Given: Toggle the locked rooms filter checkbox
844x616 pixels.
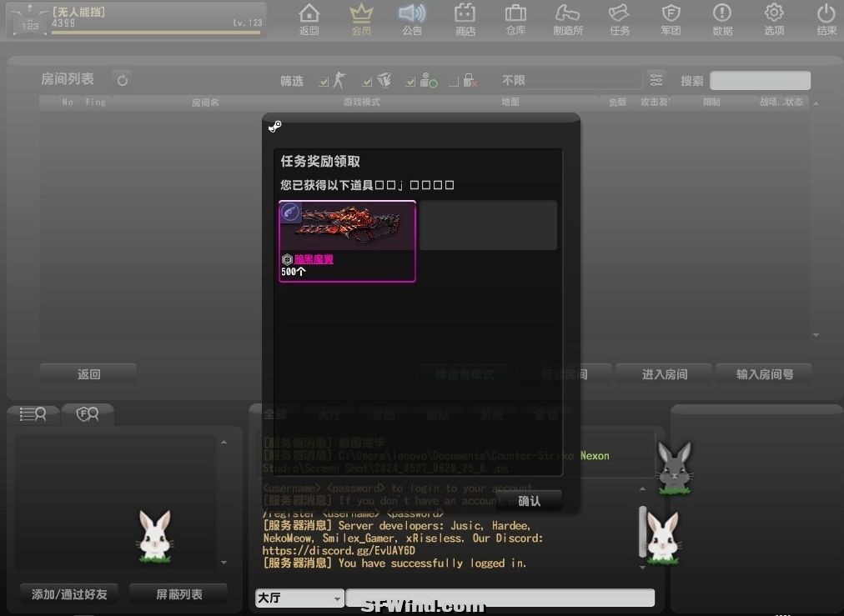Looking at the screenshot, I should pyautogui.click(x=454, y=82).
